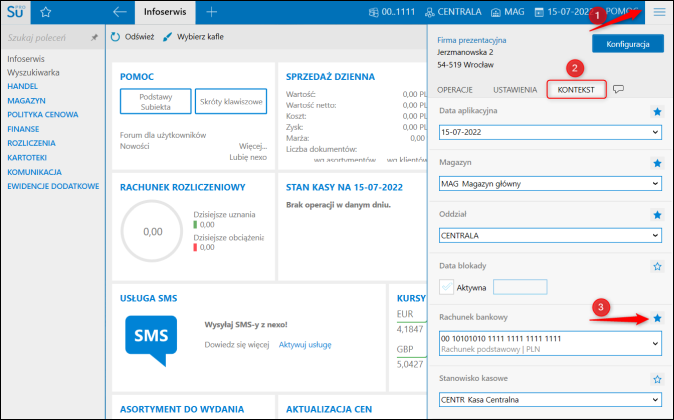
Task: Select the Infoserwis tab
Action: pyautogui.click(x=165, y=12)
